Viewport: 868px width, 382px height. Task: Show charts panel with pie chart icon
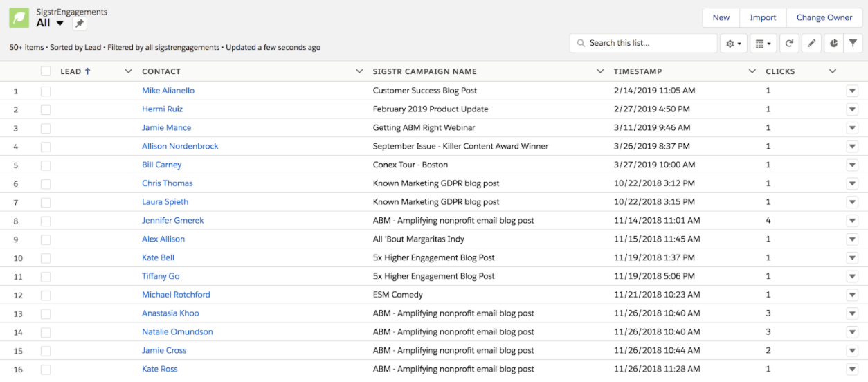pos(833,44)
